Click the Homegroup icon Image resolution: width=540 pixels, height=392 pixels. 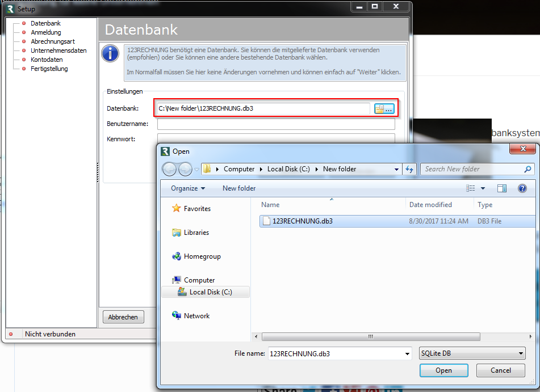click(177, 256)
